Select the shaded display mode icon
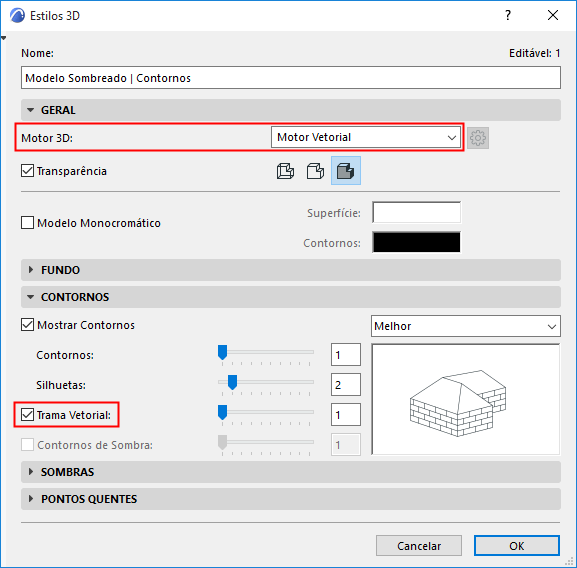Image resolution: width=577 pixels, height=568 pixels. [x=346, y=171]
